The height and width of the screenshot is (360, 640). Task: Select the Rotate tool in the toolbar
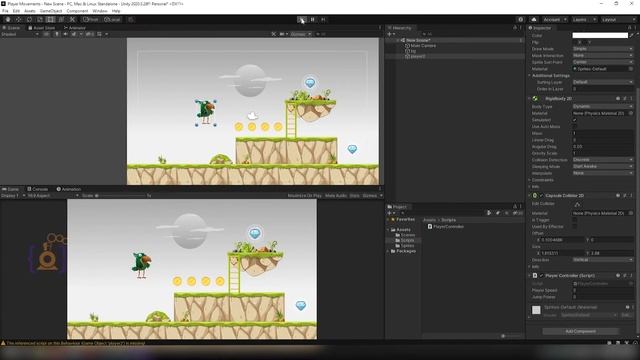[29, 20]
